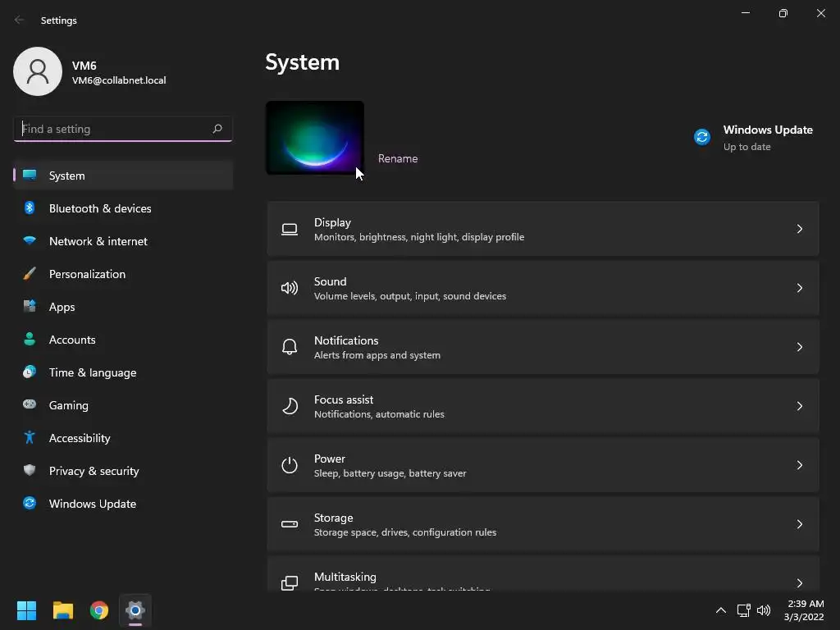This screenshot has height=630, width=840.
Task: Show hidden icons in system tray
Action: point(721,610)
